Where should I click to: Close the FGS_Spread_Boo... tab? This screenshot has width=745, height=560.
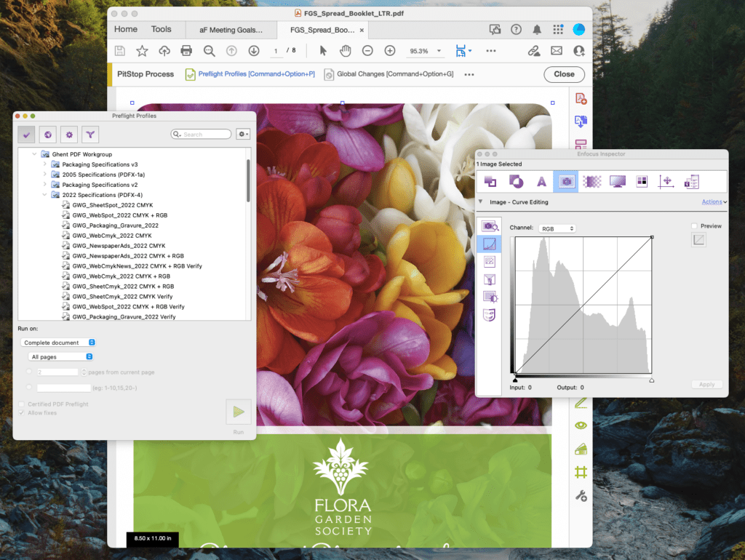(362, 30)
